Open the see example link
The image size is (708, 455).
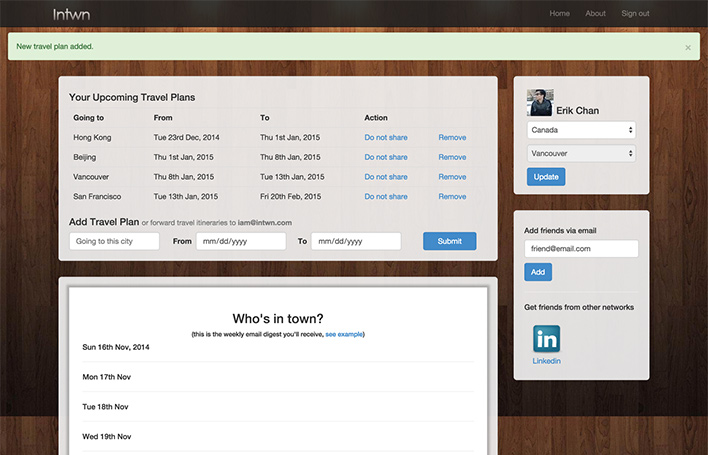[x=344, y=334]
